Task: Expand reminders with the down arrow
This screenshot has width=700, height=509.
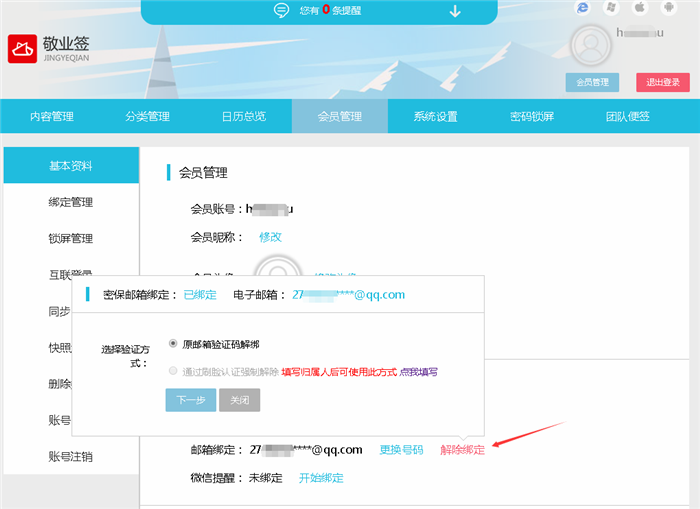Action: 455,11
